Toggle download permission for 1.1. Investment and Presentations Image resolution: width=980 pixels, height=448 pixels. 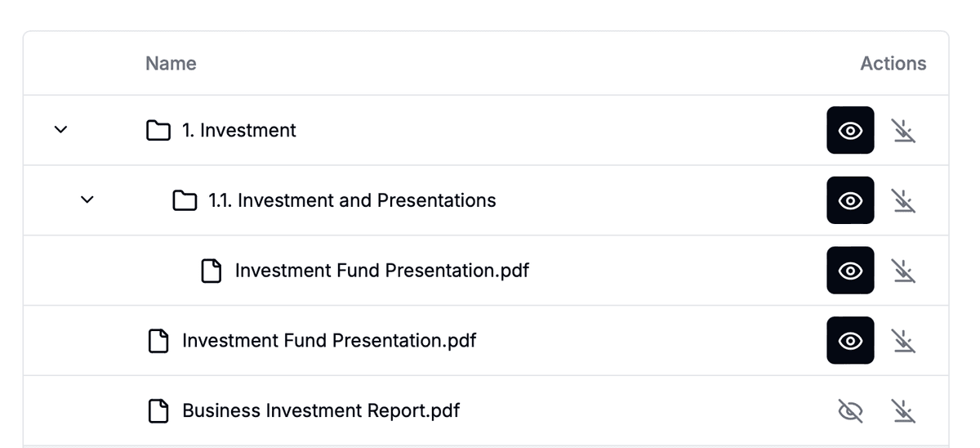point(902,200)
